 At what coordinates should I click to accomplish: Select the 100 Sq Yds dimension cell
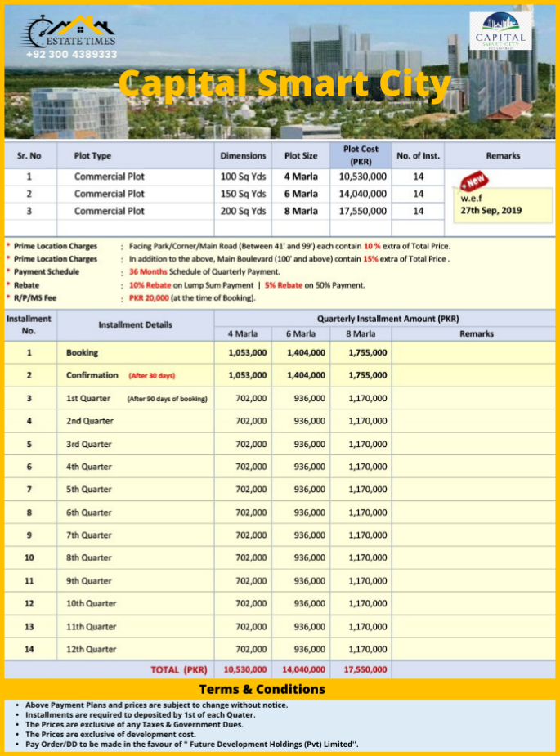[x=243, y=177]
